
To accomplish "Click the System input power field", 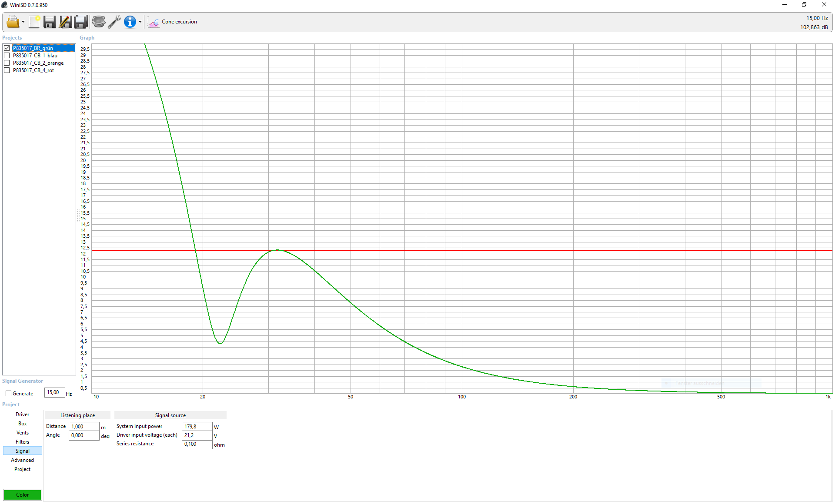I will tap(197, 427).
